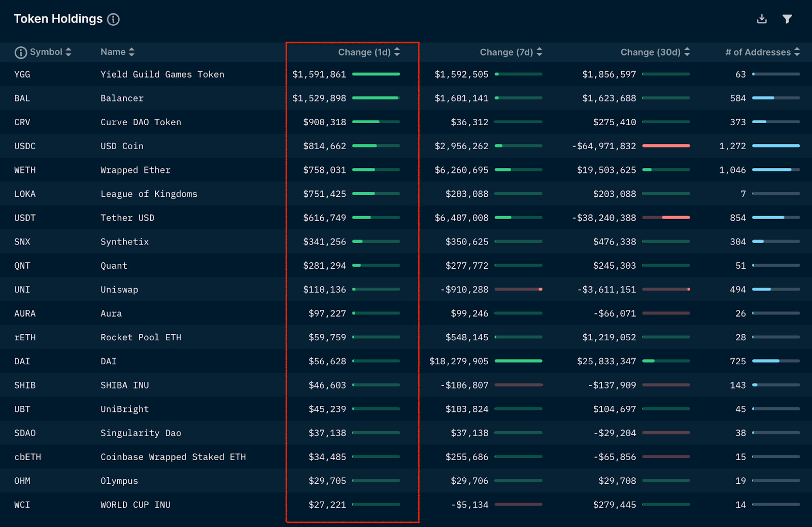Image resolution: width=812 pixels, height=527 pixels.
Task: Click WETH addresses blue bar
Action: [x=776, y=169]
